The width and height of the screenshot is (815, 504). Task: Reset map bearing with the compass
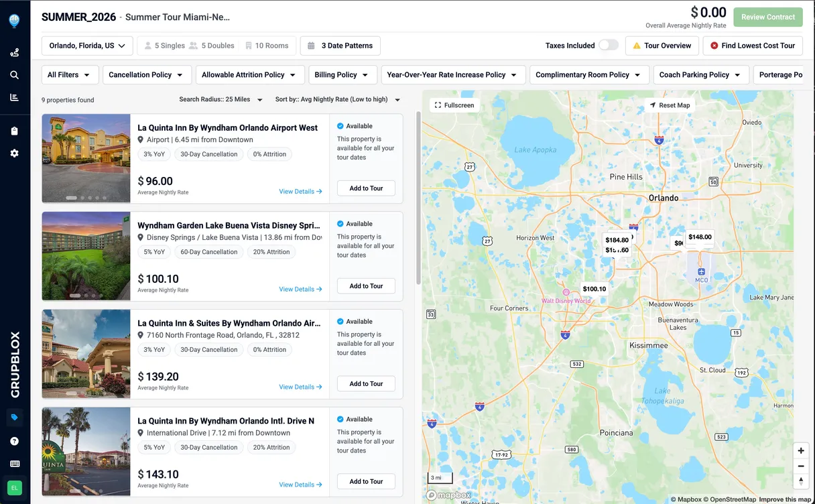(x=801, y=481)
